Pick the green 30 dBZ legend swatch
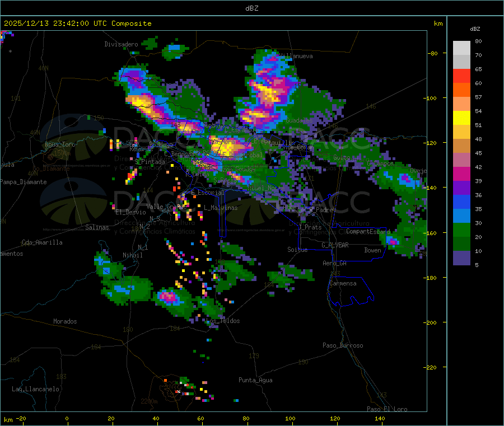 461,230
